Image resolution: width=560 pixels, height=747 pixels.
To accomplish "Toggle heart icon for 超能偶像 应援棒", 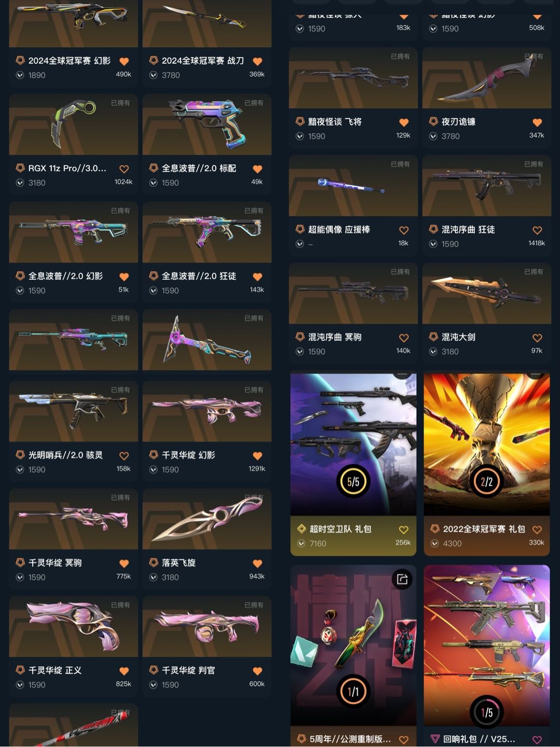I will 404,230.
